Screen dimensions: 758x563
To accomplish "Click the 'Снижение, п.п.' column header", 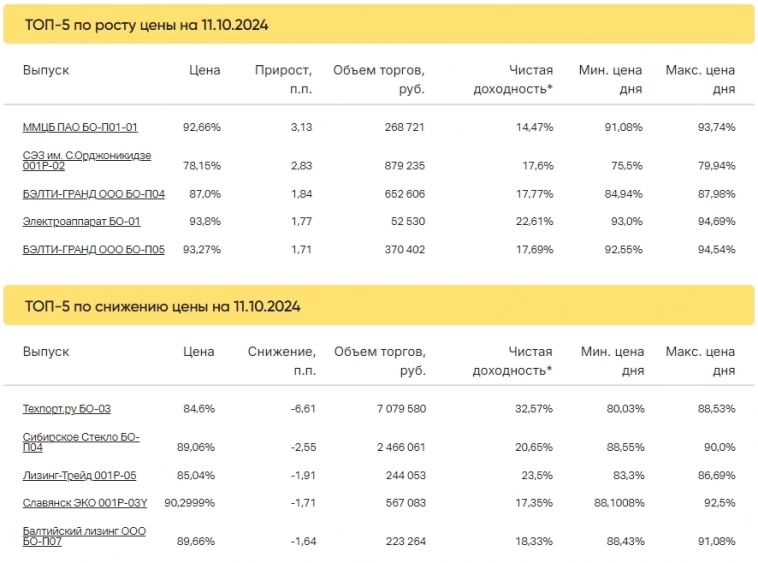I will coord(282,361).
